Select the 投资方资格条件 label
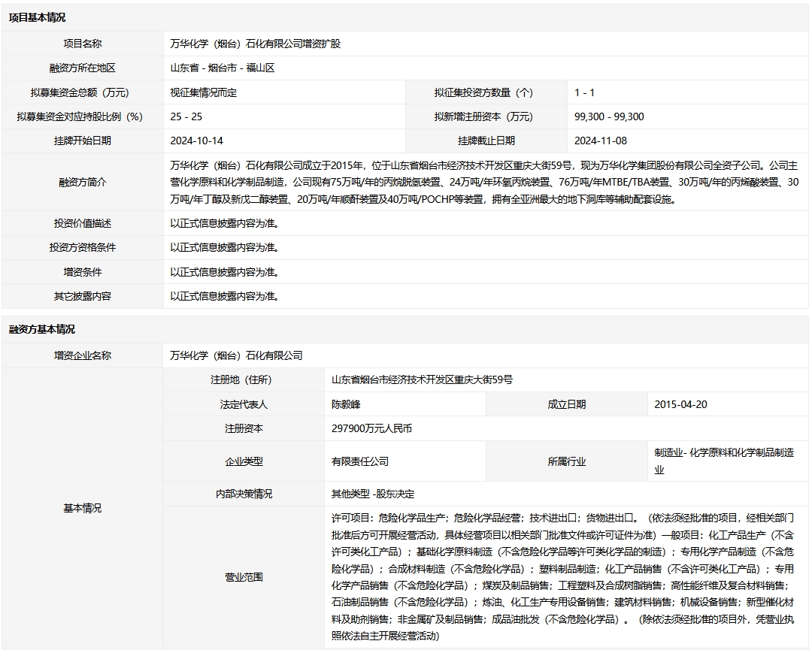Viewport: 812px width, 650px height. (x=83, y=247)
